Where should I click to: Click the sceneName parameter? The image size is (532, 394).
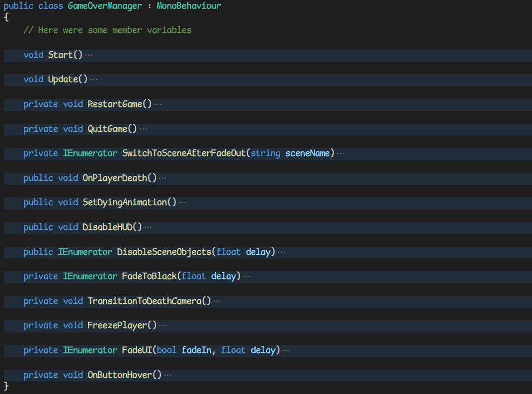tap(307, 153)
